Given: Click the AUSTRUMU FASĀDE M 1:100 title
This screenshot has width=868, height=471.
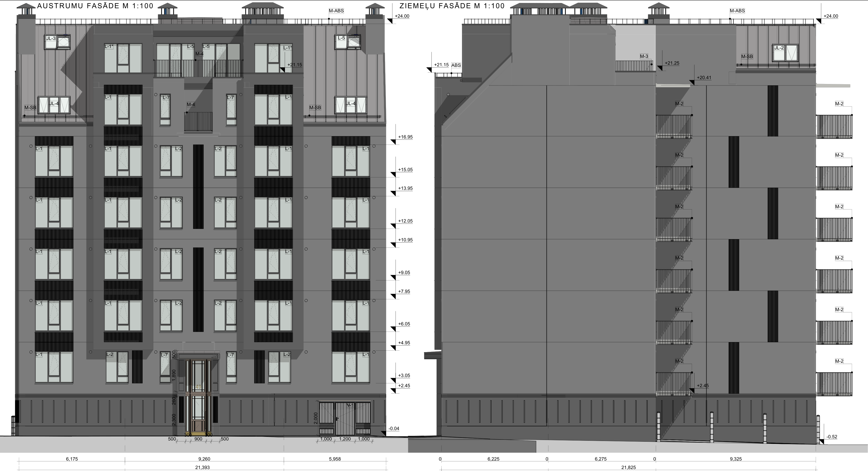Looking at the screenshot, I should (95, 6).
